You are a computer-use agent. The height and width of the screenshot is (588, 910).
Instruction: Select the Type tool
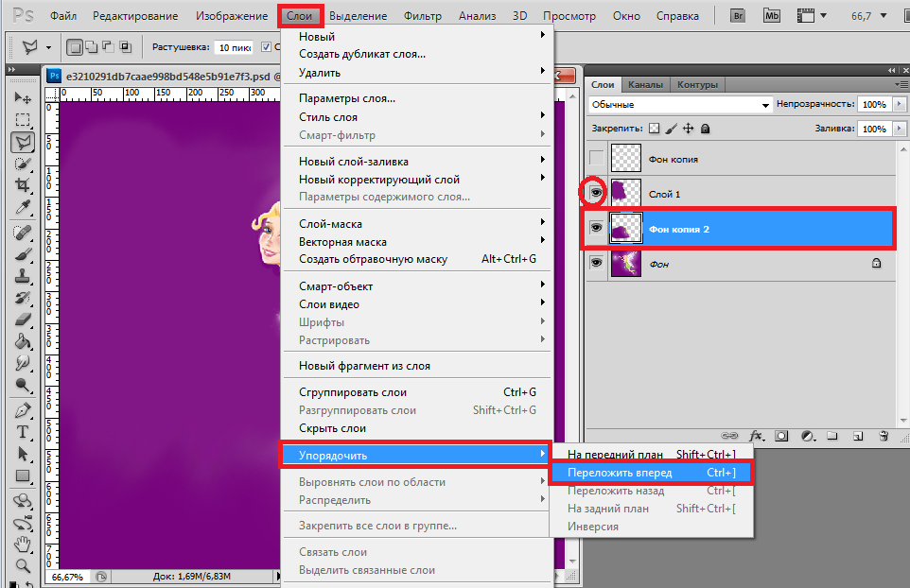point(23,432)
